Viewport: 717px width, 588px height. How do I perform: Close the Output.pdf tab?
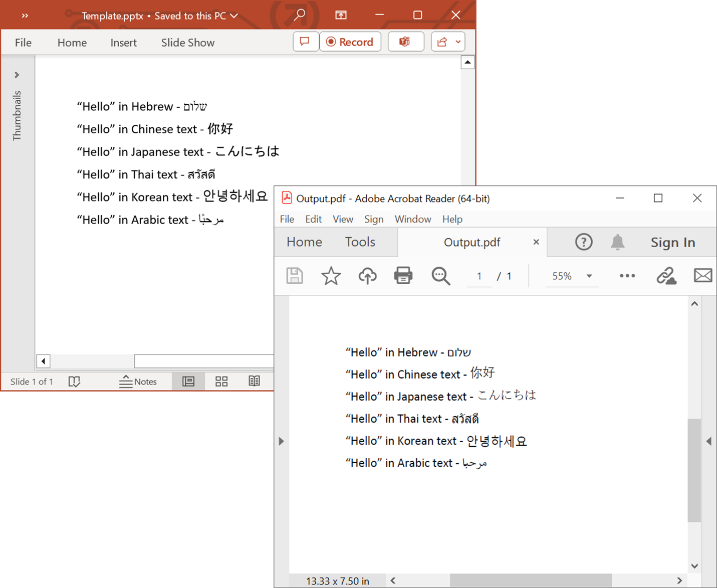(x=536, y=242)
